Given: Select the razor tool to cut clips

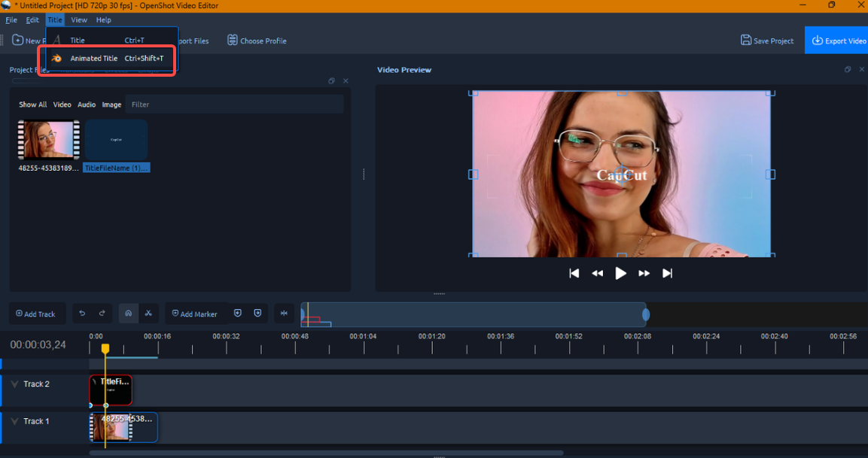Looking at the screenshot, I should (x=148, y=314).
